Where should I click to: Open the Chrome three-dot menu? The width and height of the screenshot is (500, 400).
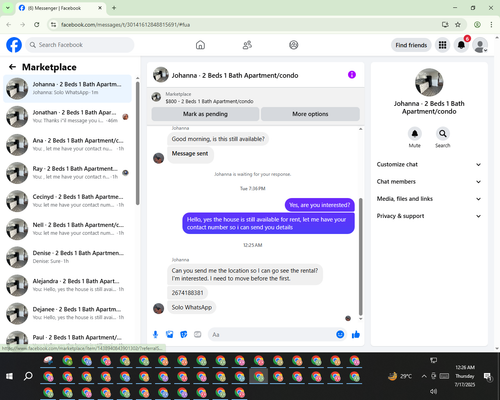click(491, 25)
